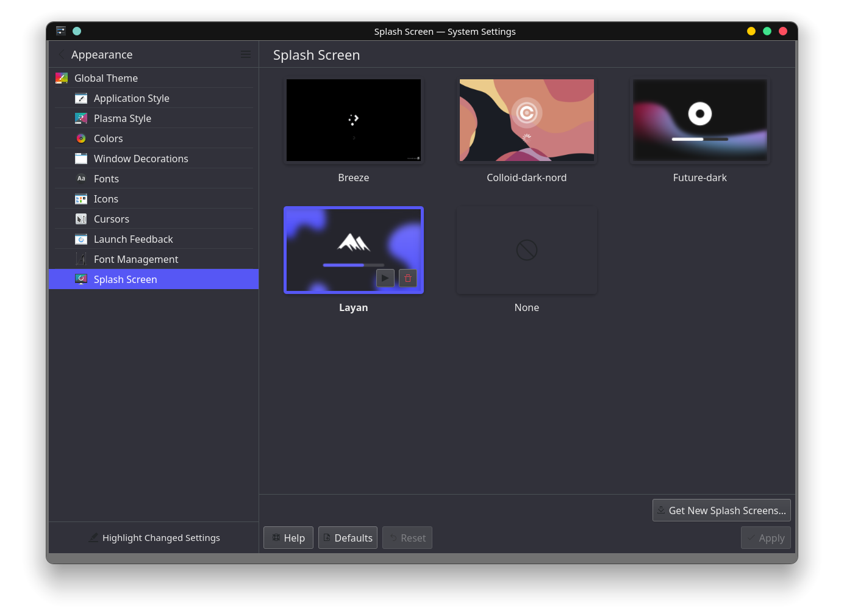Select the Breeze splash screen
This screenshot has height=616, width=844.
coord(354,120)
